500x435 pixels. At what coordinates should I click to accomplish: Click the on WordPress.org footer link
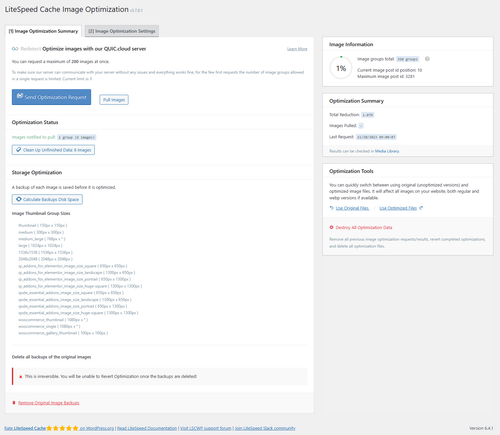click(97, 428)
